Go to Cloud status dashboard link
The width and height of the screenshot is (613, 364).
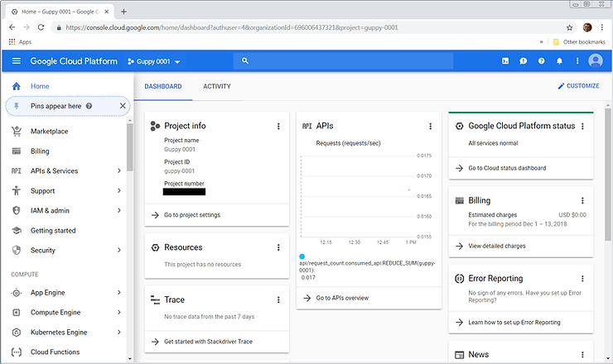[507, 168]
